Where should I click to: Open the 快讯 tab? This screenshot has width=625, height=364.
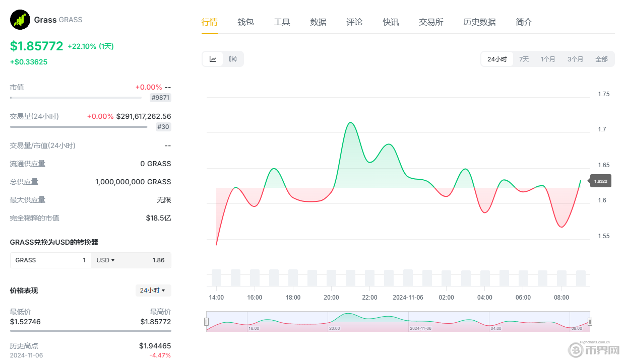(x=391, y=22)
